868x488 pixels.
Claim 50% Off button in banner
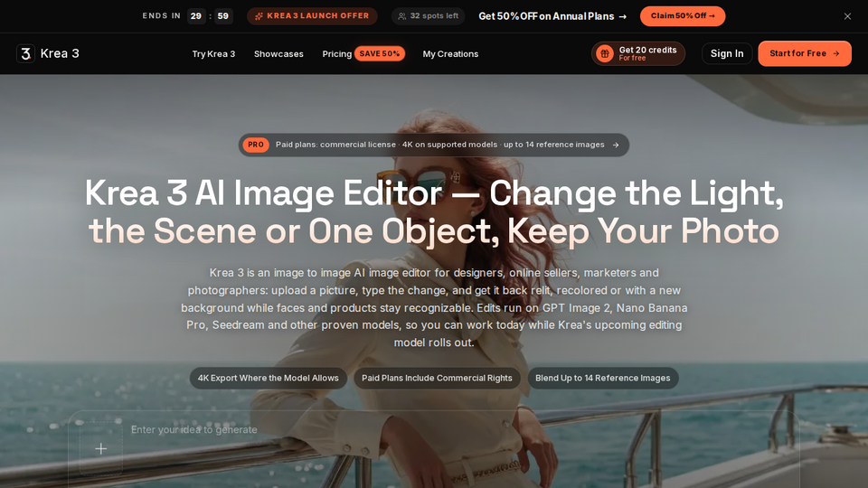(x=683, y=16)
